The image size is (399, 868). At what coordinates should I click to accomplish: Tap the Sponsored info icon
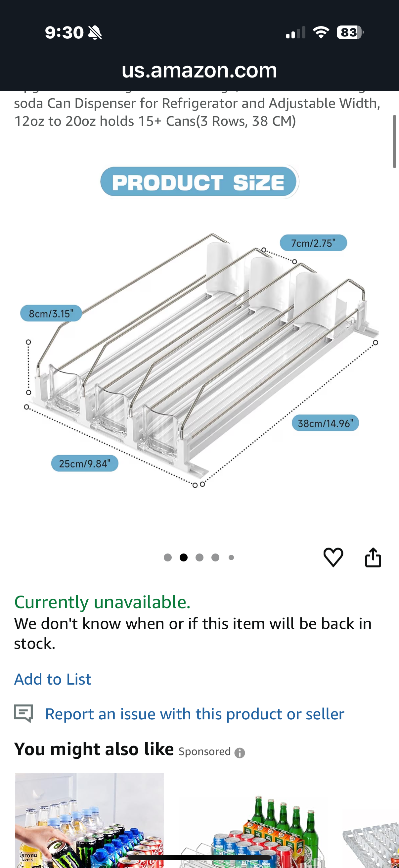pyautogui.click(x=240, y=752)
